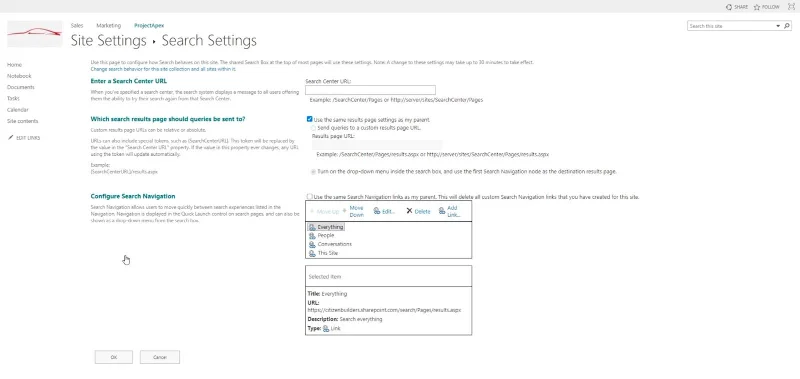Click the SHARE icon in top bar
This screenshot has width=800, height=379.
point(729,7)
